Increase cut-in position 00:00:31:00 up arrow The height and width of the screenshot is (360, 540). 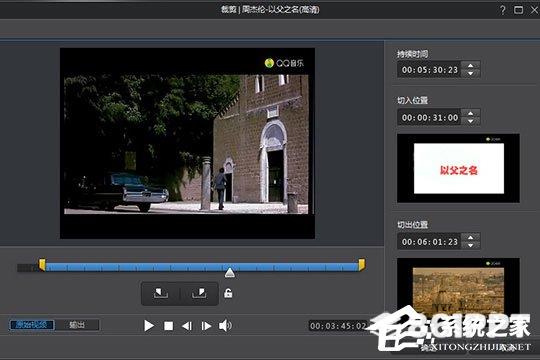click(x=470, y=113)
